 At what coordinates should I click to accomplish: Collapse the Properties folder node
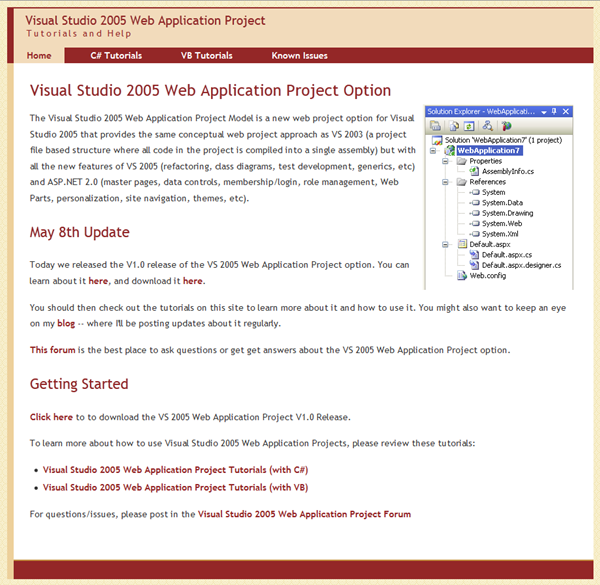[445, 161]
